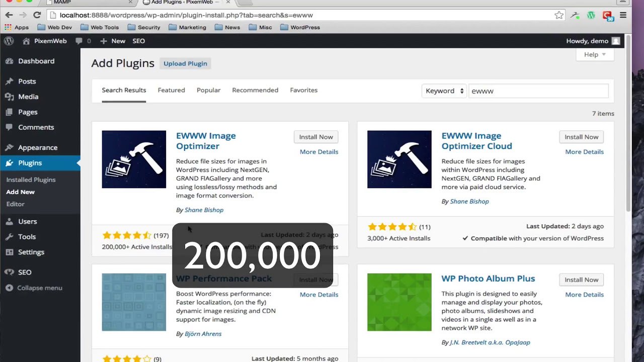
Task: Open WP Photo Album Plus title link
Action: point(488,279)
